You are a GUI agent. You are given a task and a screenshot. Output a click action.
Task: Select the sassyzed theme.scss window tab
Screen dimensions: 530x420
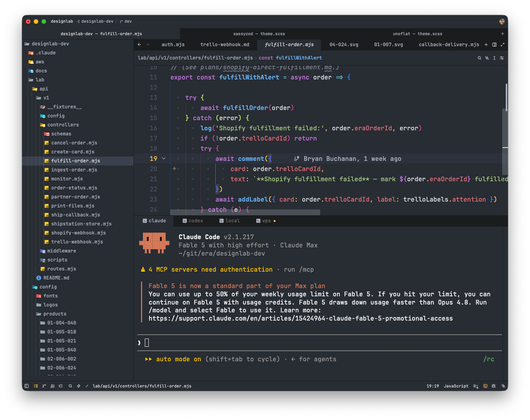259,34
